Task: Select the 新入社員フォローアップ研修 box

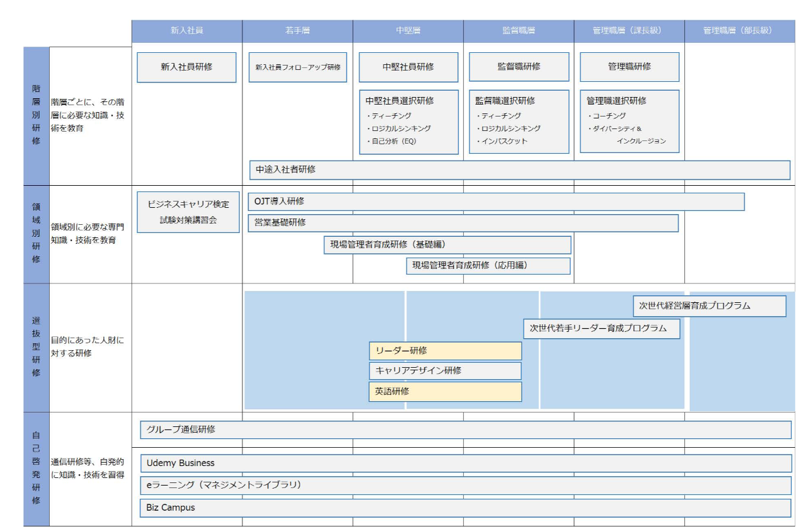Action: pos(298,67)
